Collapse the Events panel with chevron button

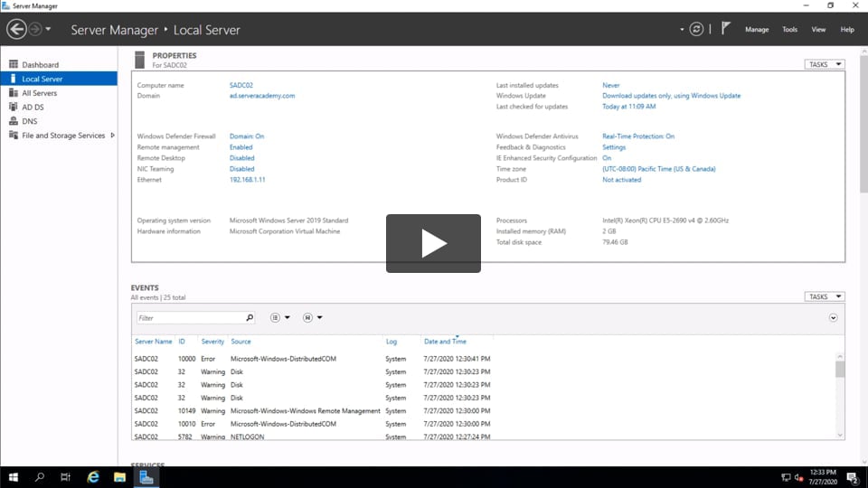click(x=833, y=318)
